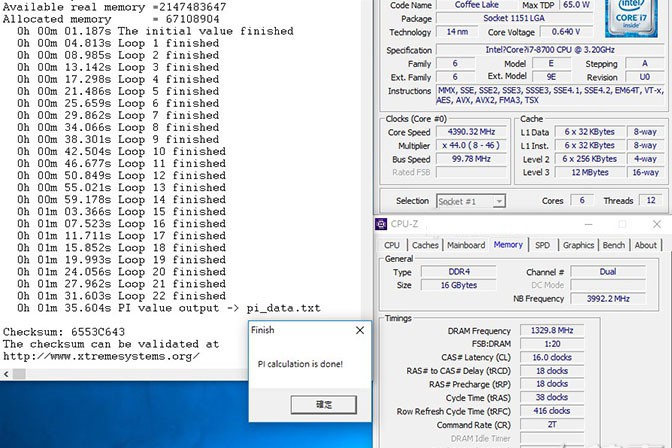Click the Core Voltage value 0.640 V
This screenshot has height=448, width=672.
click(x=566, y=32)
